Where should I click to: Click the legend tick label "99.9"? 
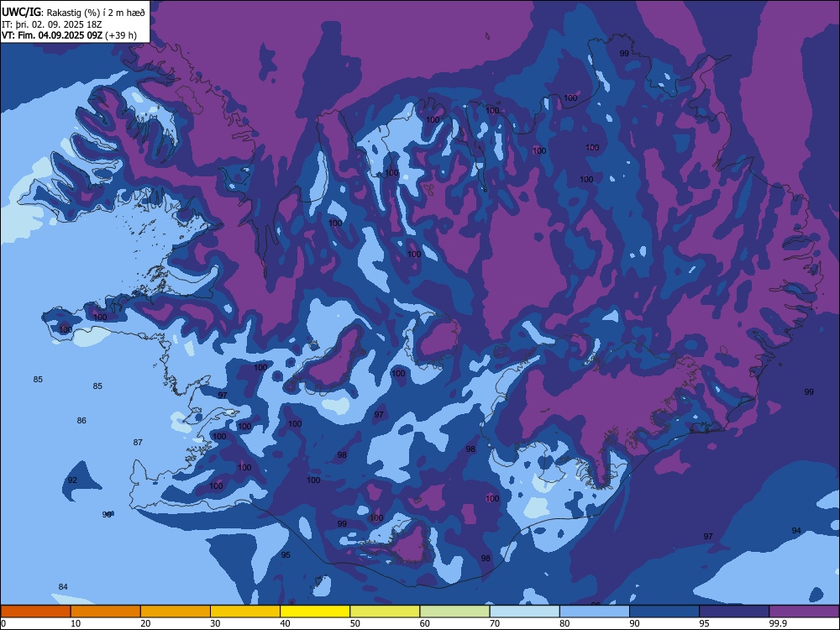(778, 623)
